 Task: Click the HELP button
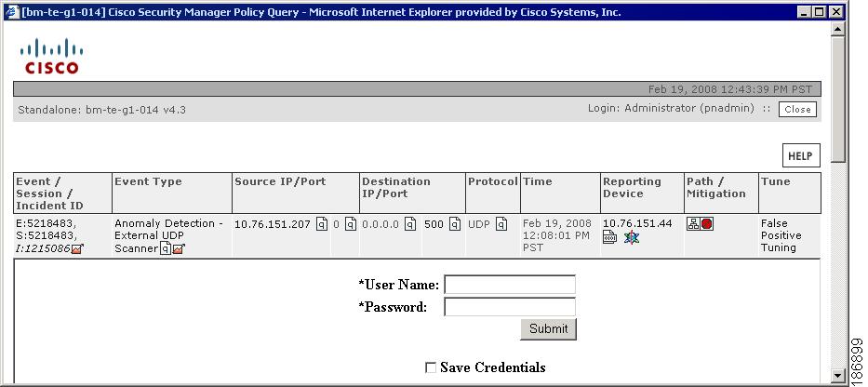click(800, 156)
